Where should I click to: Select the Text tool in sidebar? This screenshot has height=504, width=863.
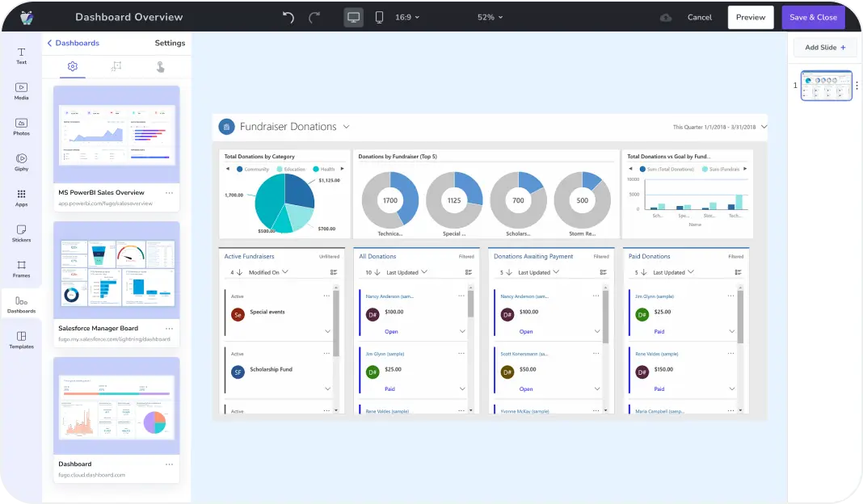[22, 56]
